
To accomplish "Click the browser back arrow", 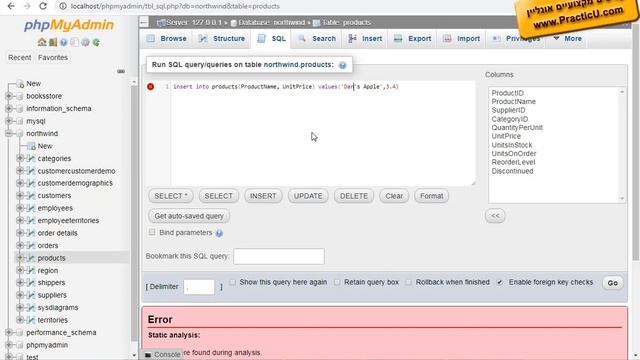I will (x=11, y=6).
